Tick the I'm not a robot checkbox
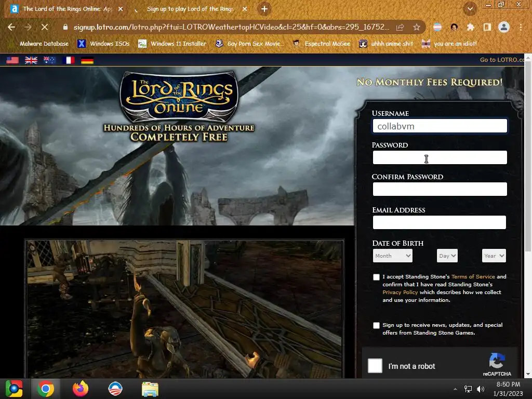 coord(375,366)
